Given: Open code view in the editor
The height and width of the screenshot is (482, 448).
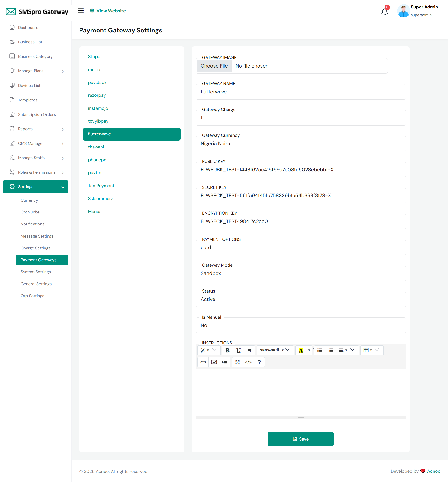Looking at the screenshot, I should pyautogui.click(x=248, y=362).
